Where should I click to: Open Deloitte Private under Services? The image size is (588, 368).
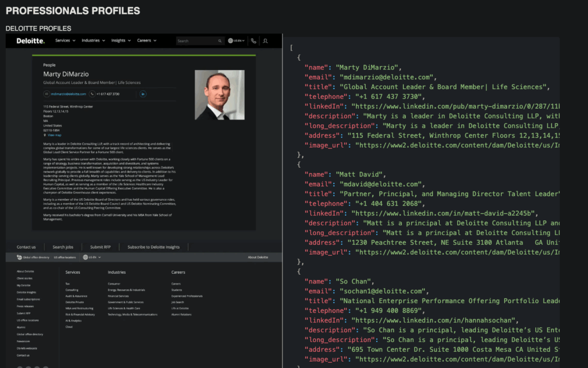75,302
